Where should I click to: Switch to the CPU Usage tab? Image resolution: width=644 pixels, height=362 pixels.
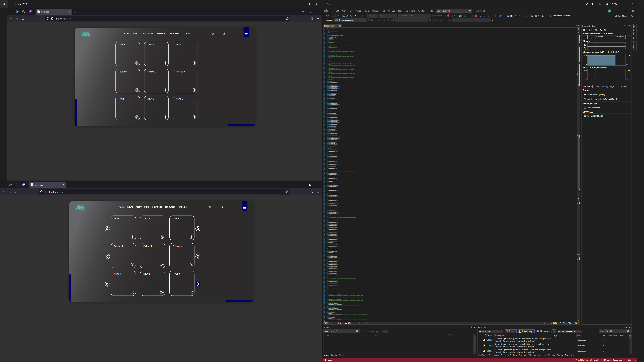click(x=621, y=86)
